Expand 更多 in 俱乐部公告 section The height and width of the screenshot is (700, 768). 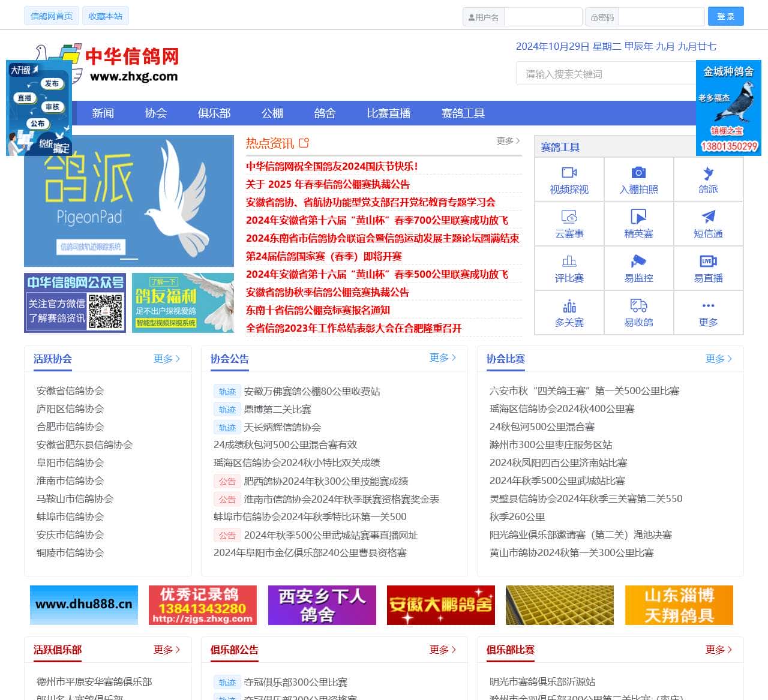point(442,649)
